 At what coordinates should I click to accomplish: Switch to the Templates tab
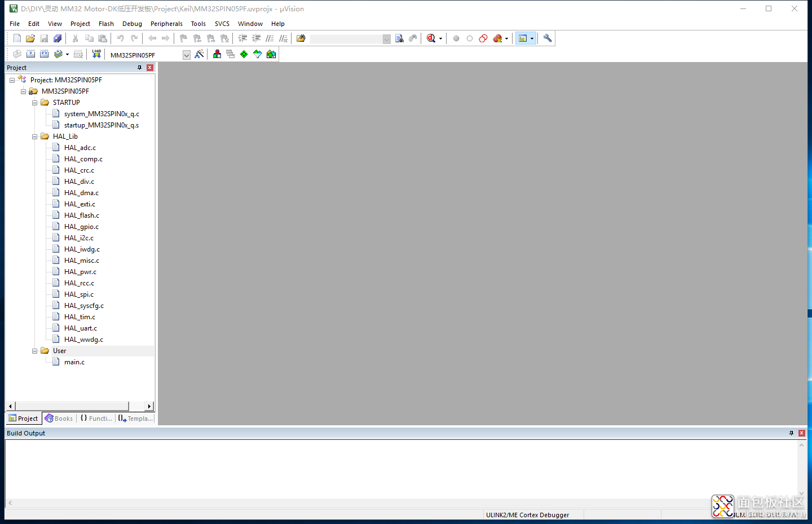(x=135, y=419)
